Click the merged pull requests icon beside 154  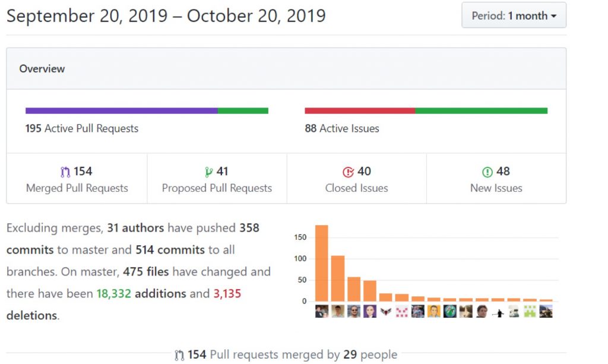click(65, 172)
